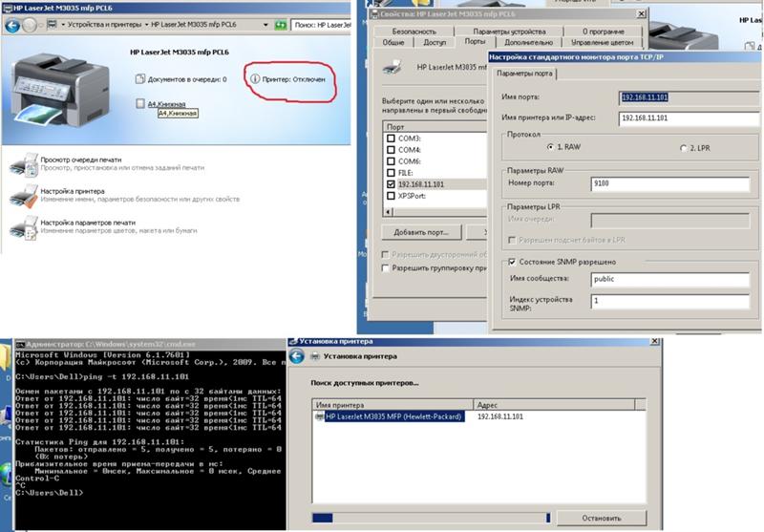Click the 'Принтер: Отключен' status info icon

pos(255,78)
